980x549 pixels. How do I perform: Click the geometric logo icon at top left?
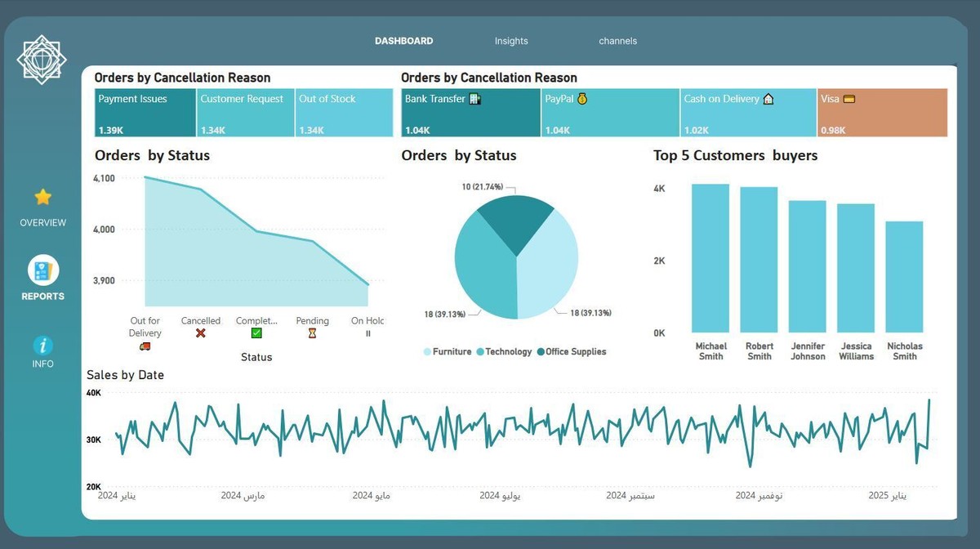click(42, 59)
